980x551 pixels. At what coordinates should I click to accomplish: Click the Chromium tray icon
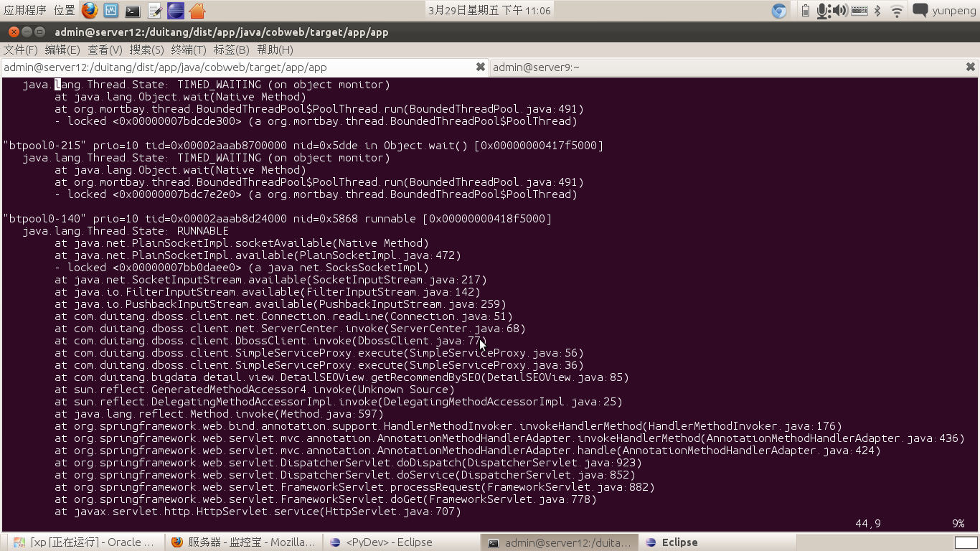778,10
